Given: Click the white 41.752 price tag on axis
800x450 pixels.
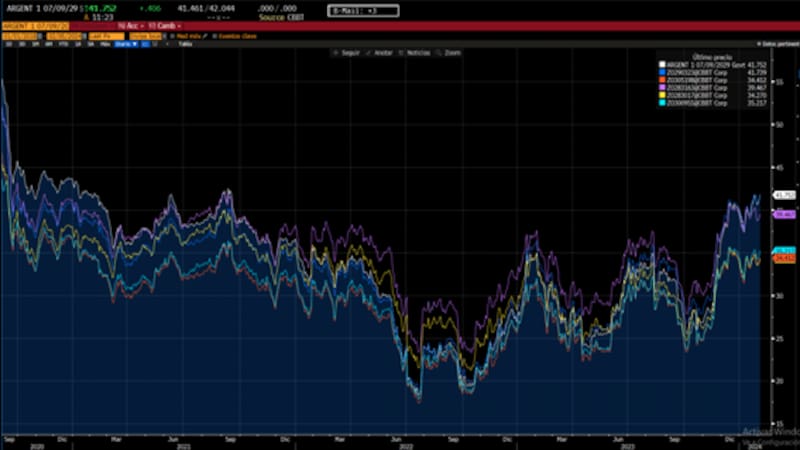Looking at the screenshot, I should pyautogui.click(x=783, y=195).
